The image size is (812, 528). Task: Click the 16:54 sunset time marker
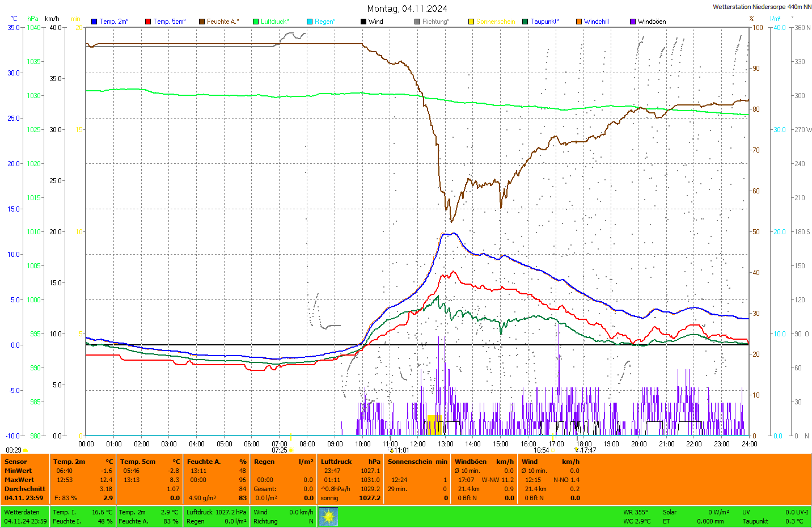[x=541, y=450]
